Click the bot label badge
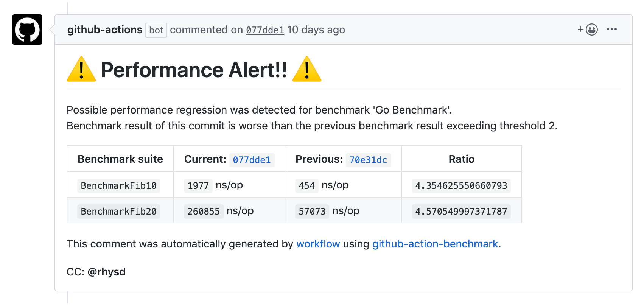Viewport: 644px width, 305px height. 156,30
